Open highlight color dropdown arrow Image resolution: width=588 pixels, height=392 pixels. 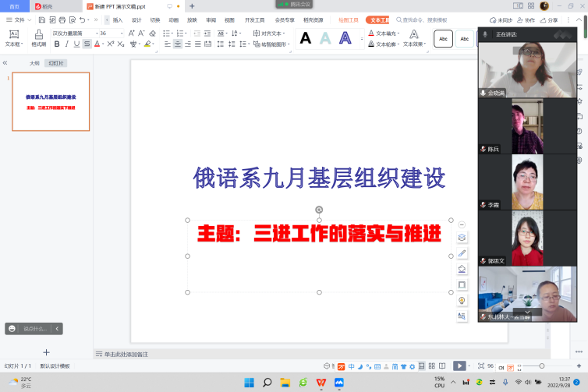click(x=154, y=44)
